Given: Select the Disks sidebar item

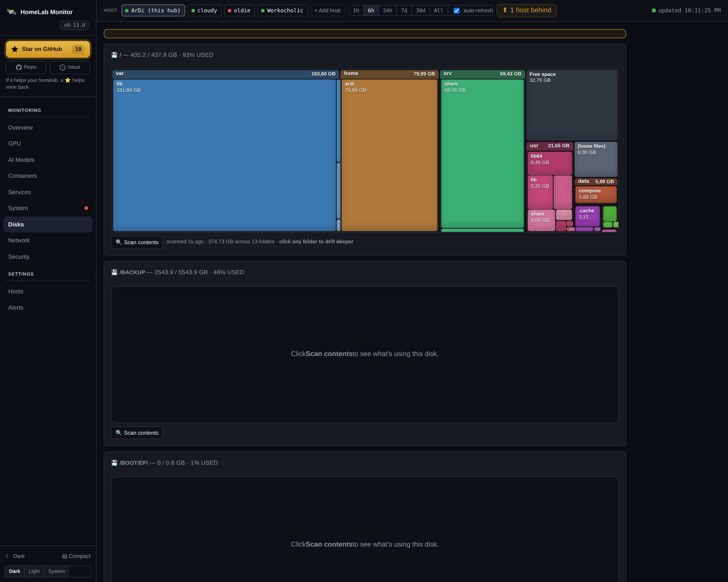Looking at the screenshot, I should coord(48,224).
